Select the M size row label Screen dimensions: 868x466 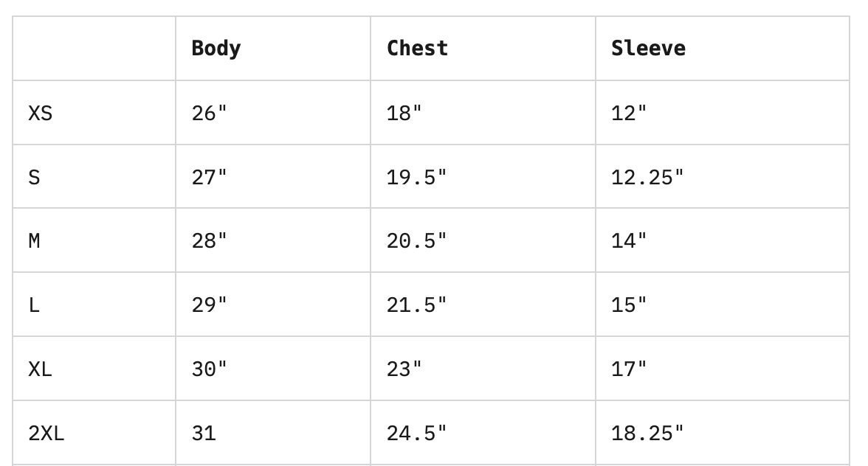coord(34,241)
